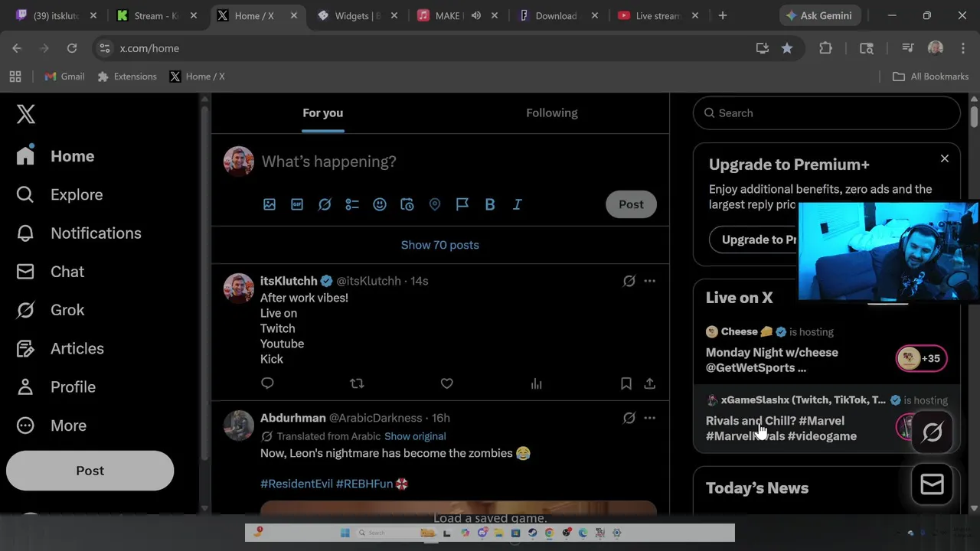Grok explain icon on Abdurhman's post

coord(629,418)
